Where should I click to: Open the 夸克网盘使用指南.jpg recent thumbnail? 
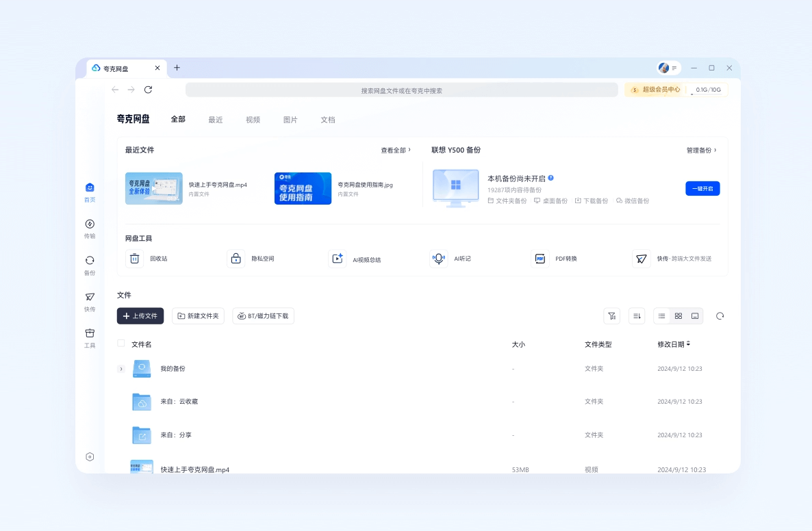303,188
